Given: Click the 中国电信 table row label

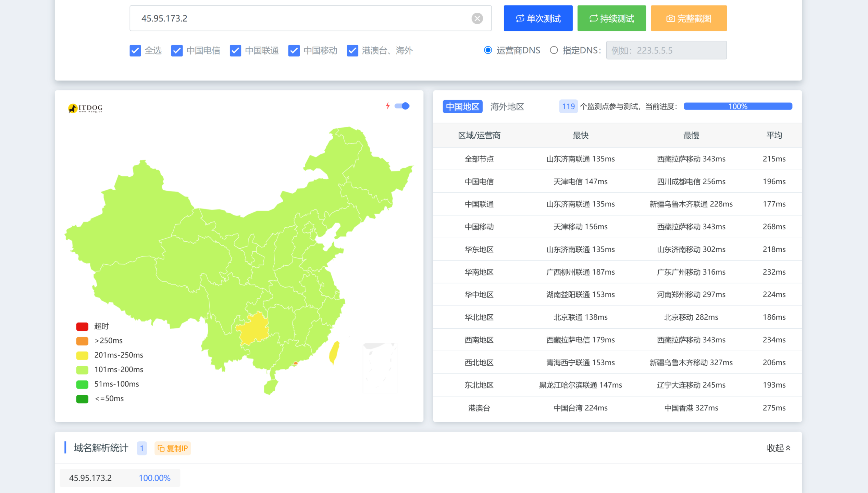Looking at the screenshot, I should pyautogui.click(x=479, y=181).
